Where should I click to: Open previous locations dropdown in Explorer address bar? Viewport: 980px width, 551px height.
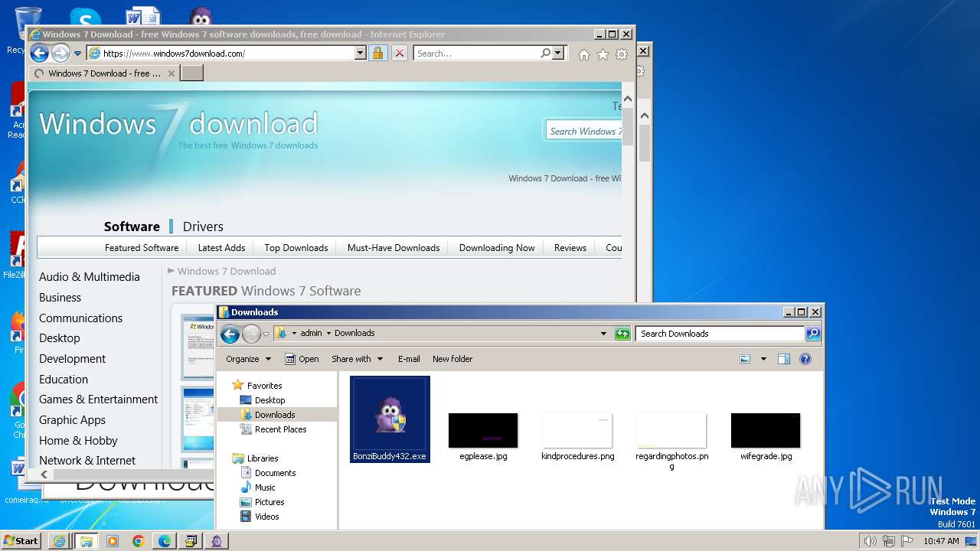pos(603,334)
